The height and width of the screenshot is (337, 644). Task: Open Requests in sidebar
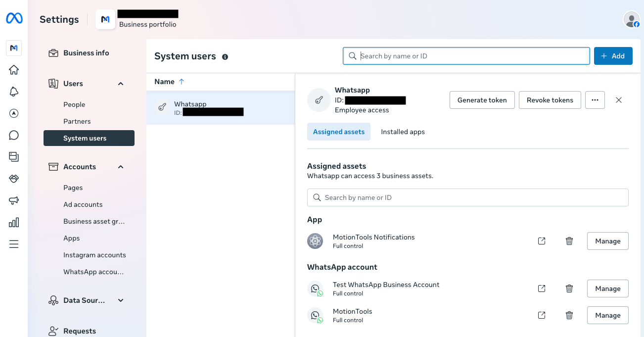pyautogui.click(x=89, y=331)
